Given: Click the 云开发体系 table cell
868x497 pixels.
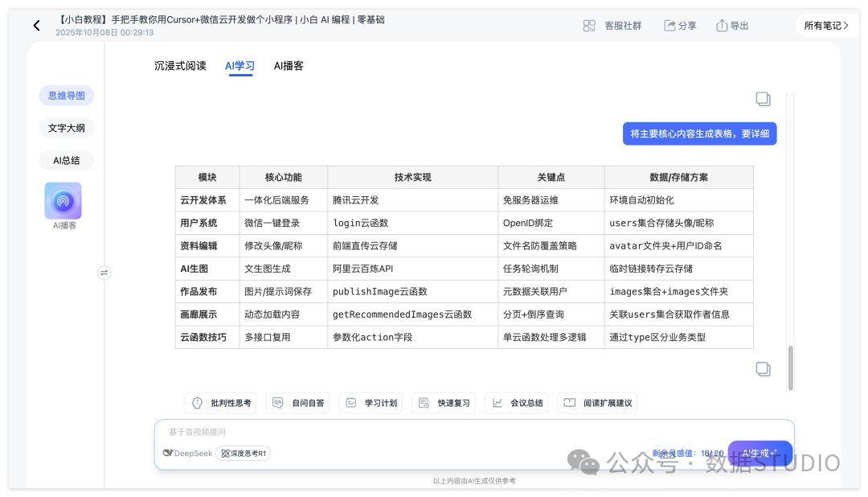Looking at the screenshot, I should (x=207, y=200).
